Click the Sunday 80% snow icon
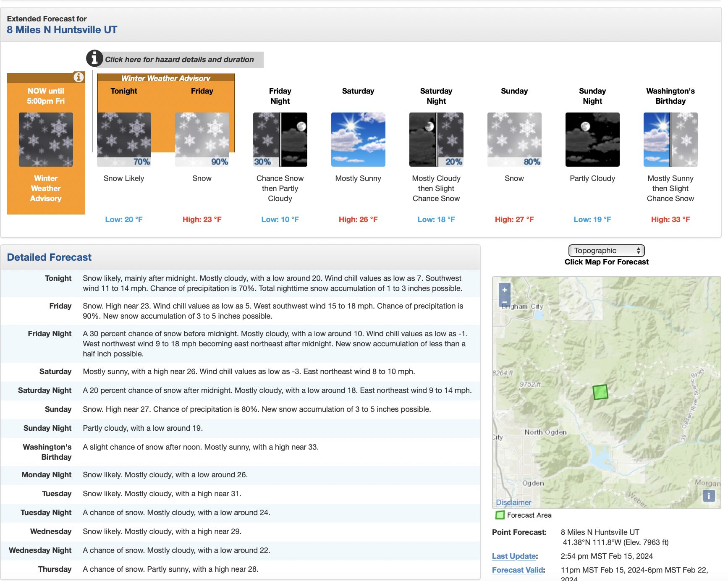Screen dimensions: 728x581 click(x=514, y=139)
